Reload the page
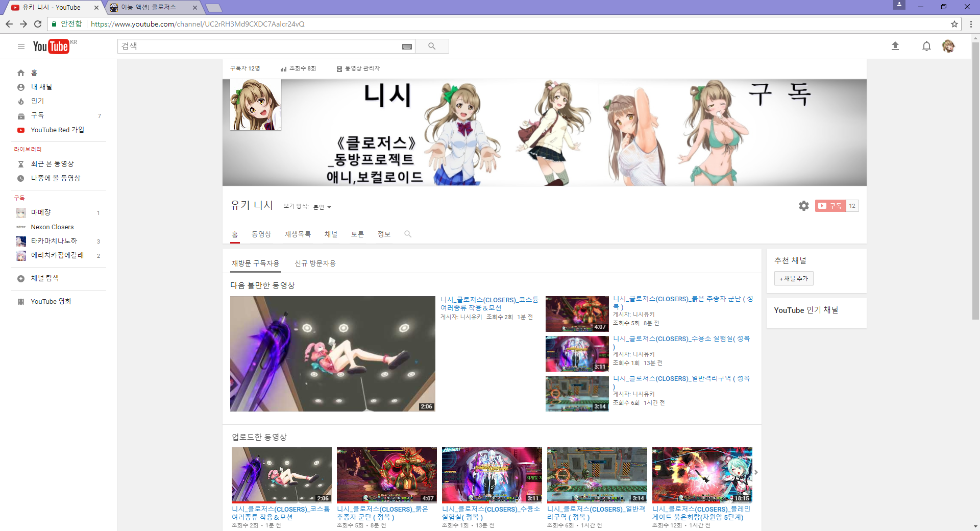The width and height of the screenshot is (980, 531). tap(38, 24)
